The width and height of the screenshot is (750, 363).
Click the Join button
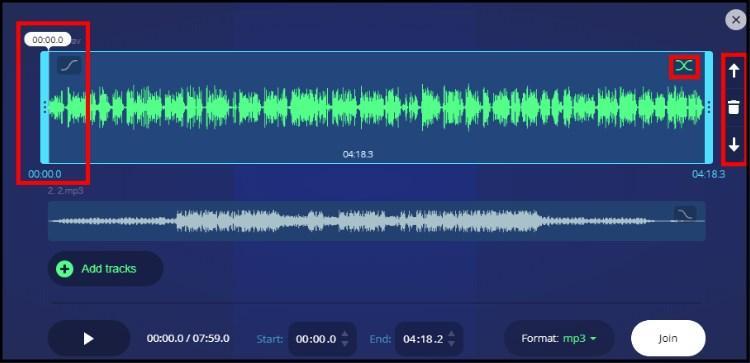tap(668, 339)
